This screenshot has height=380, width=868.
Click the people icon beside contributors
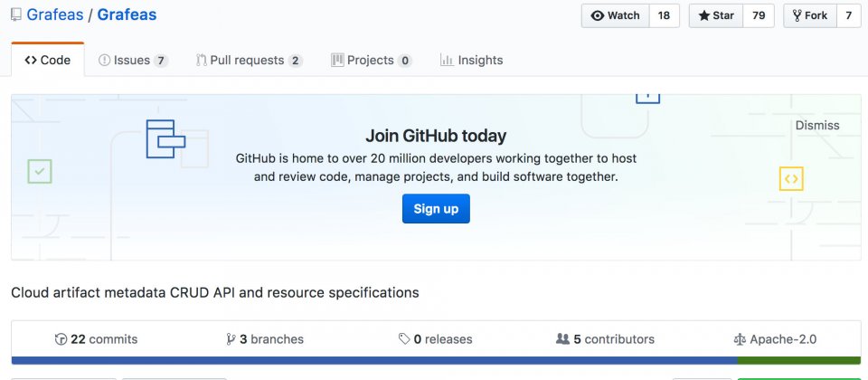point(563,338)
